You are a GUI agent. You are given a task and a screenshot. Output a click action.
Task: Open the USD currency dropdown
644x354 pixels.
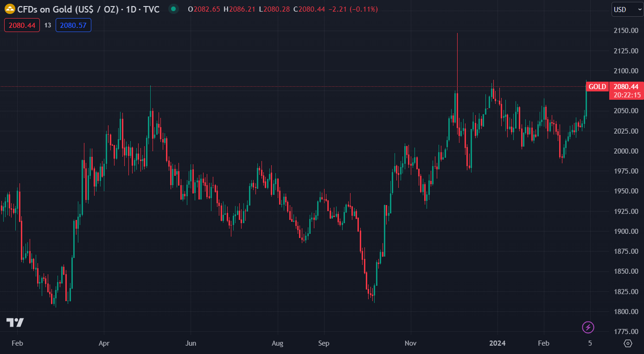(628, 9)
